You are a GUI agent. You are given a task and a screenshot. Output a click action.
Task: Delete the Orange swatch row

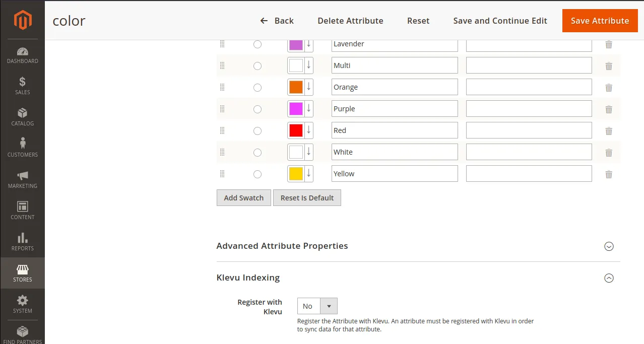point(609,88)
